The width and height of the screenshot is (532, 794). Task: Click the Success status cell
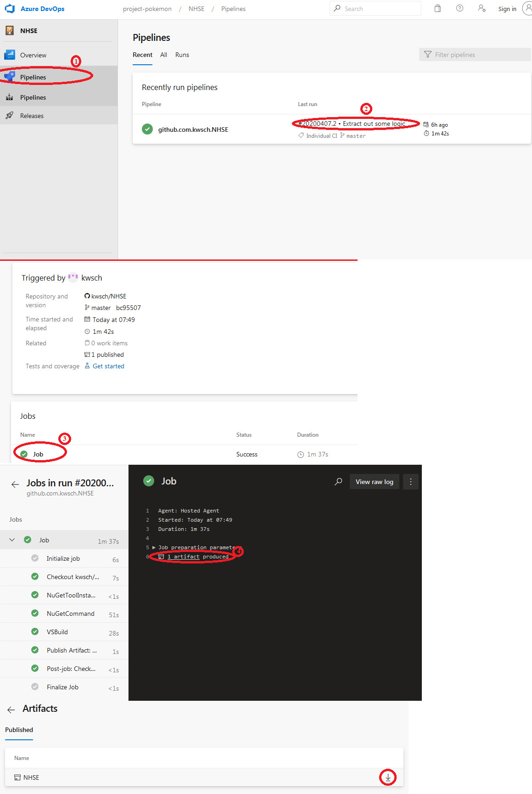(x=247, y=454)
